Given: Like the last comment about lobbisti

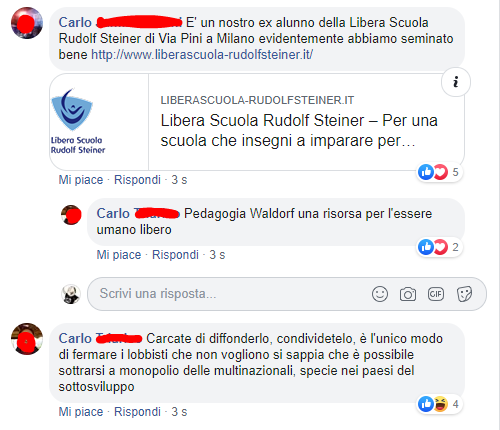Looking at the screenshot, I should point(81,412).
